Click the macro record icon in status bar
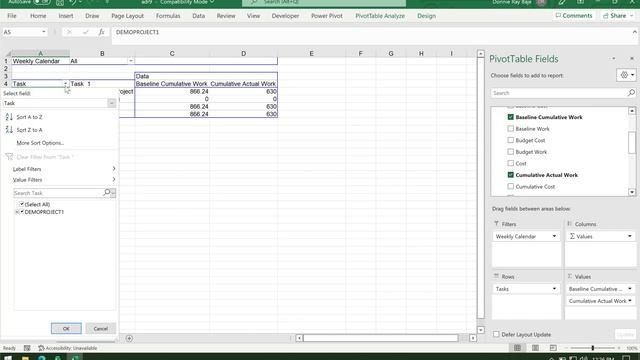The image size is (640, 360). (27, 348)
